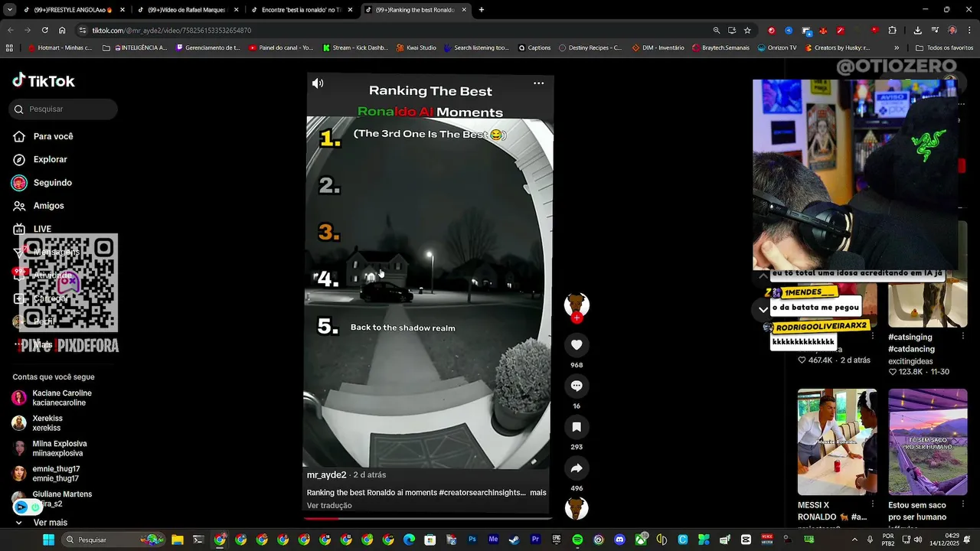The height and width of the screenshot is (551, 980).
Task: Open Hotmart bookmark
Action: (x=60, y=47)
